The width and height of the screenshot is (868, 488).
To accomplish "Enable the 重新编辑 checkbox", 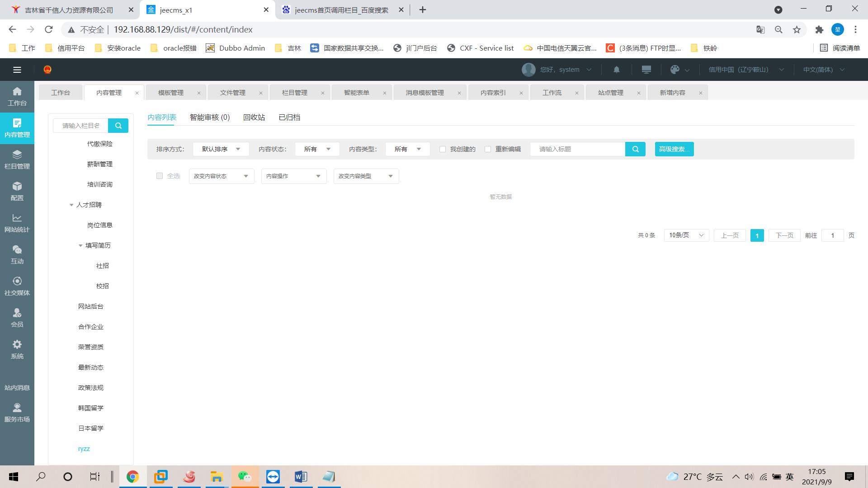I will [488, 149].
